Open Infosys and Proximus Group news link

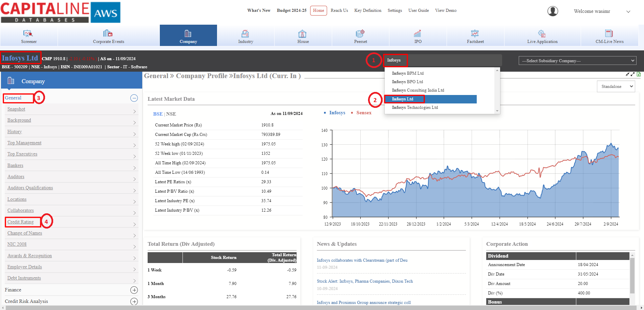click(364, 303)
